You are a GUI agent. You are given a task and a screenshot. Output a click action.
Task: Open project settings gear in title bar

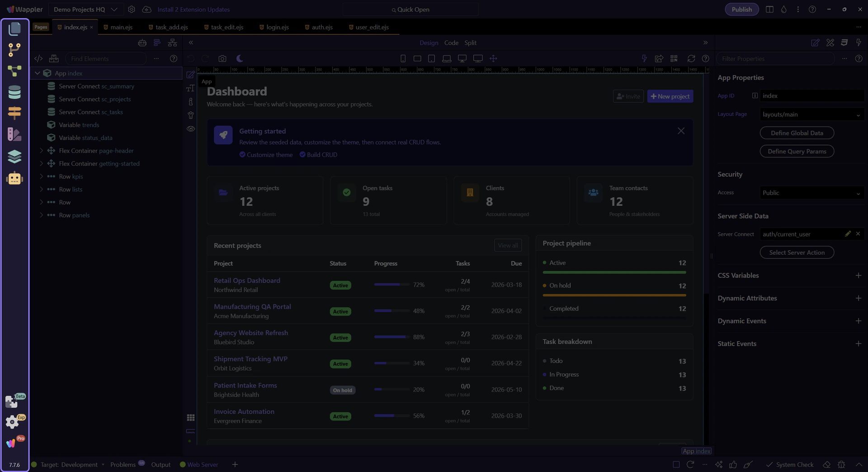(132, 10)
